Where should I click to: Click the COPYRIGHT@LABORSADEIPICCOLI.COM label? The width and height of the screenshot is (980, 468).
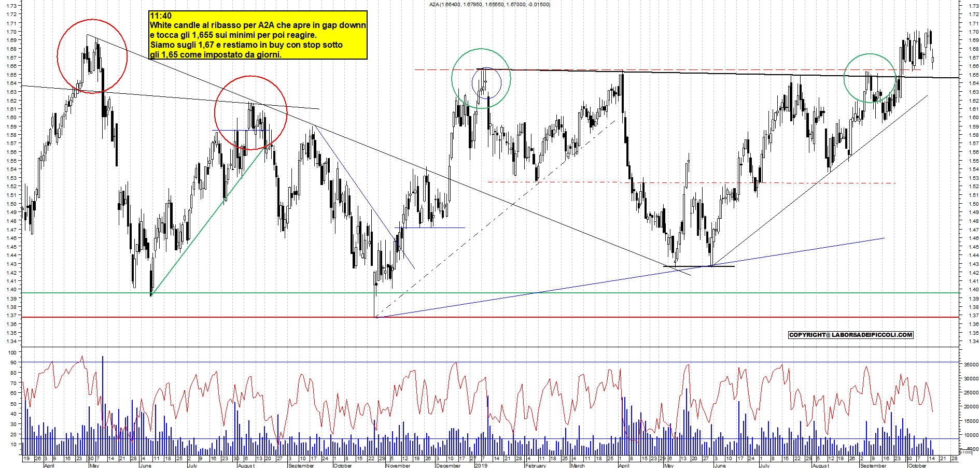850,335
